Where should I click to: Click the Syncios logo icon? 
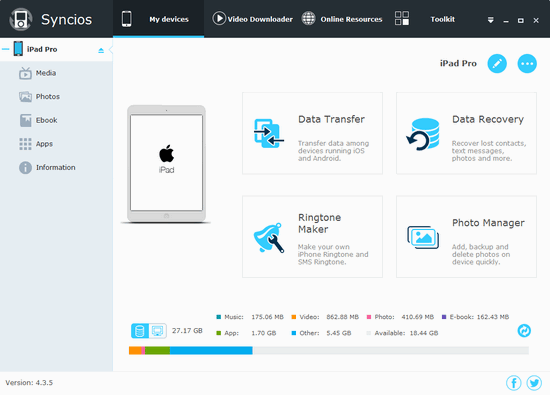[x=21, y=19]
